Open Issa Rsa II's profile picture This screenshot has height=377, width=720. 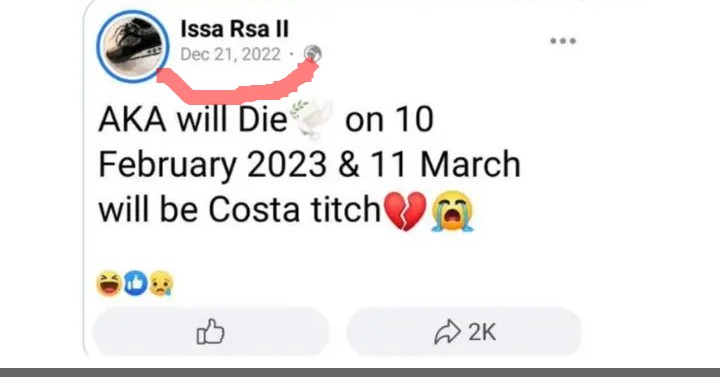(133, 46)
